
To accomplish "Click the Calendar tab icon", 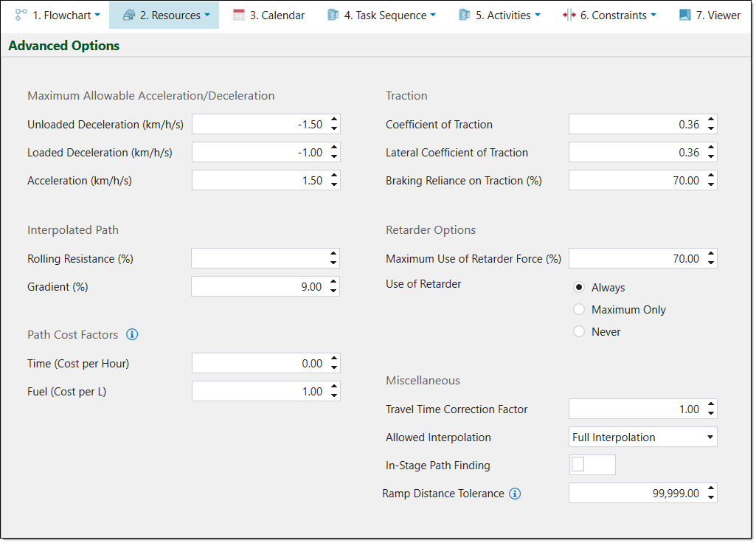I will [x=239, y=15].
